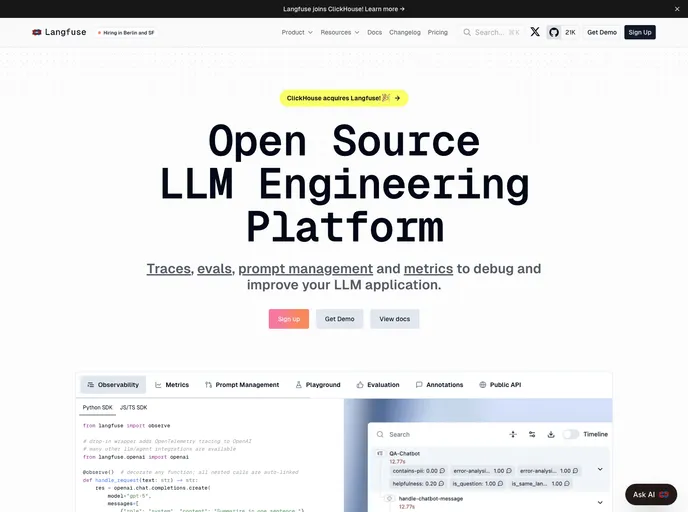This screenshot has height=512, width=688.
Task: Select the Evaluation feature tab
Action: point(378,385)
